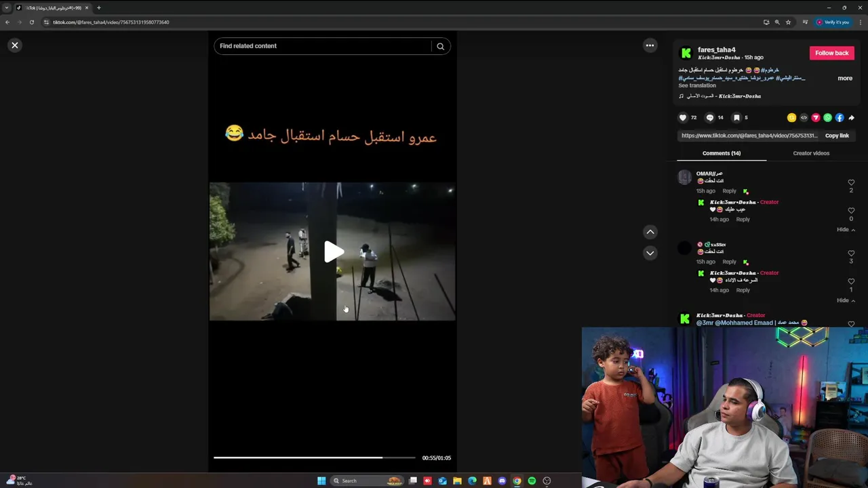Click the Verify it's you profile chip
The height and width of the screenshot is (488, 868).
833,22
